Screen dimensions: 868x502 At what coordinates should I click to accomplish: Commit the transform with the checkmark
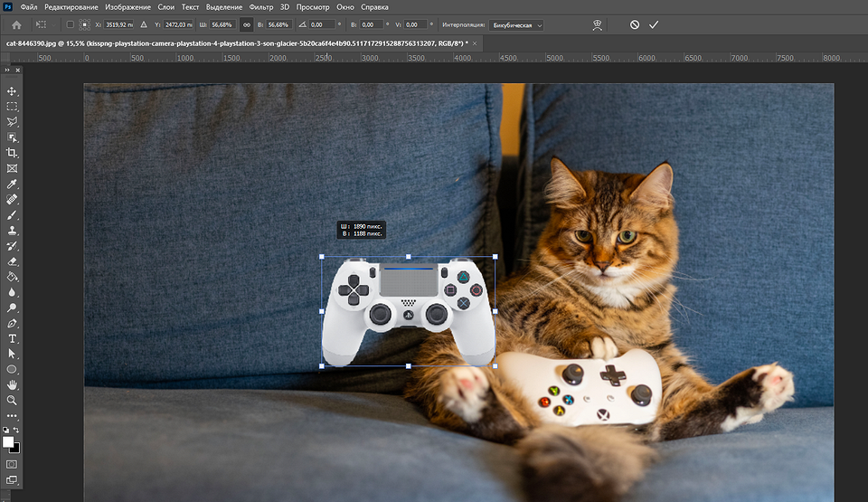pyautogui.click(x=654, y=24)
